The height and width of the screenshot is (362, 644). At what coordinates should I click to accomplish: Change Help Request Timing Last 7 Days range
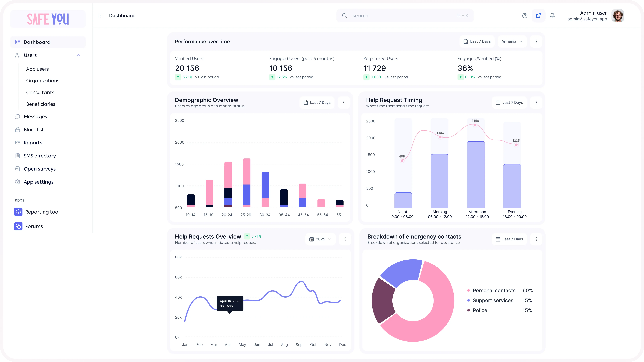(x=509, y=103)
